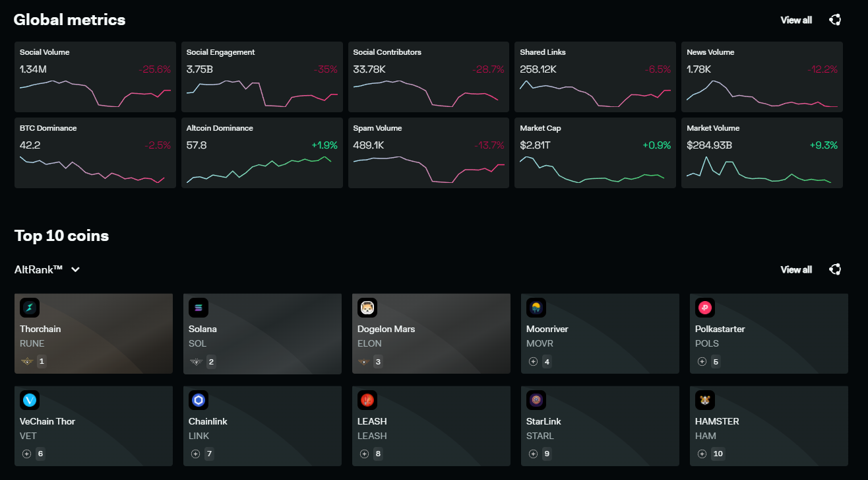Click the share icon beside Global metrics

835,20
